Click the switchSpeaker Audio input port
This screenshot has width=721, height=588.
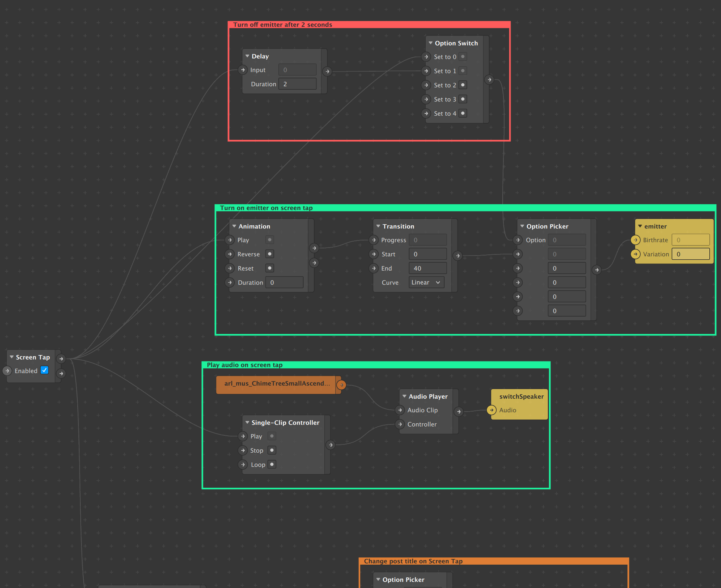tap(491, 410)
